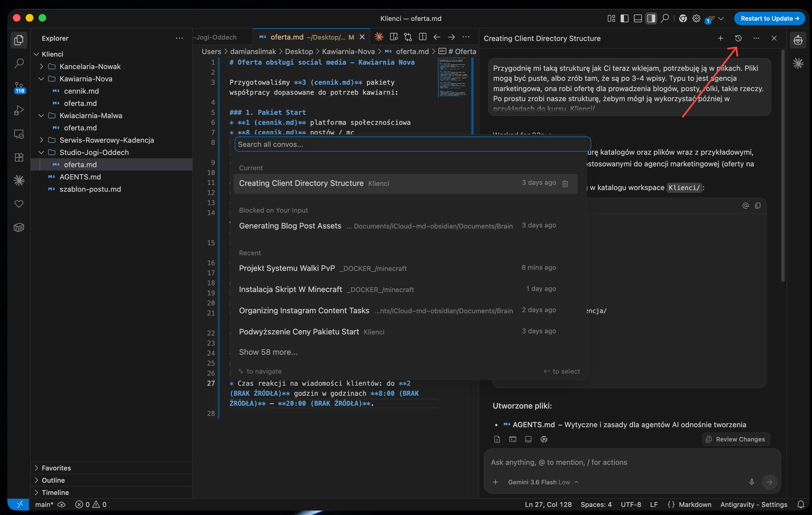The height and width of the screenshot is (515, 812).
Task: Click the microphone voice input icon
Action: (x=752, y=482)
